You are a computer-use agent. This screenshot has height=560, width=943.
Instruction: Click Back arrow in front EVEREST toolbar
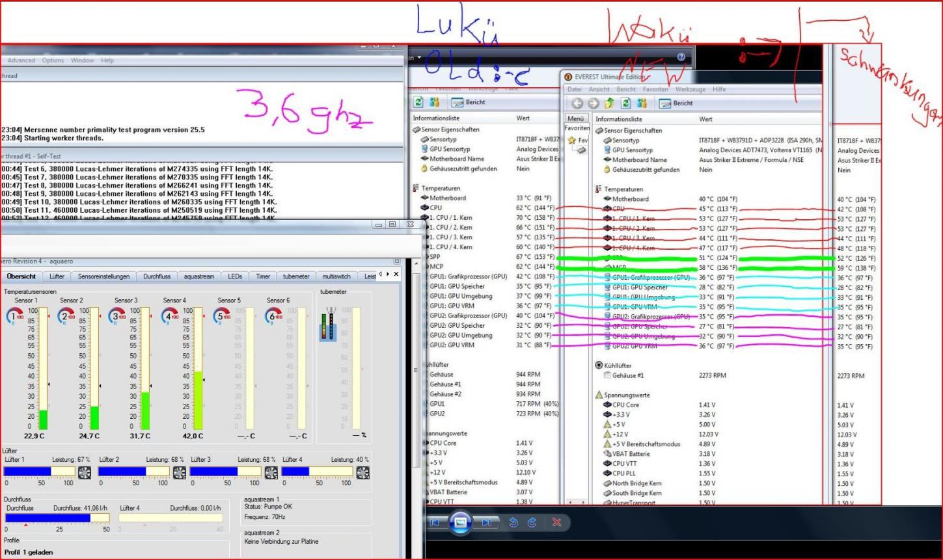[577, 103]
